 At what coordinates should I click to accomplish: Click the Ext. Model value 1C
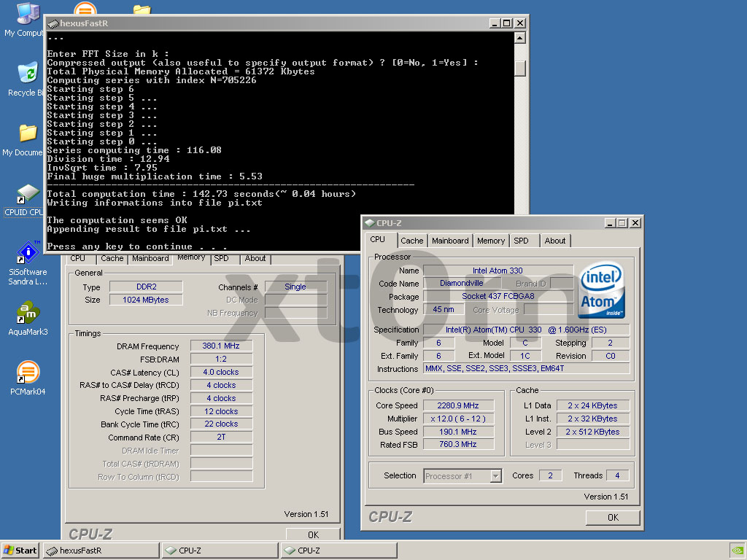point(525,356)
